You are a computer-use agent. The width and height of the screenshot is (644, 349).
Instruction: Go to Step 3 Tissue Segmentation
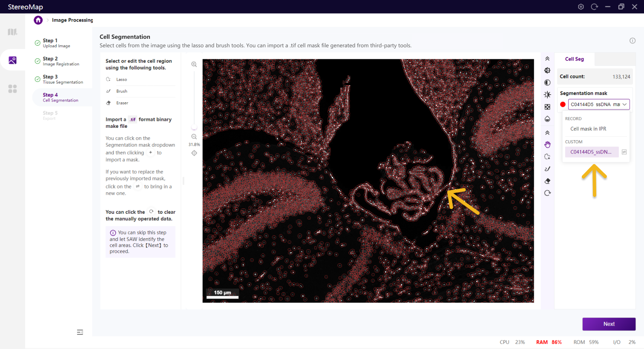pos(63,79)
